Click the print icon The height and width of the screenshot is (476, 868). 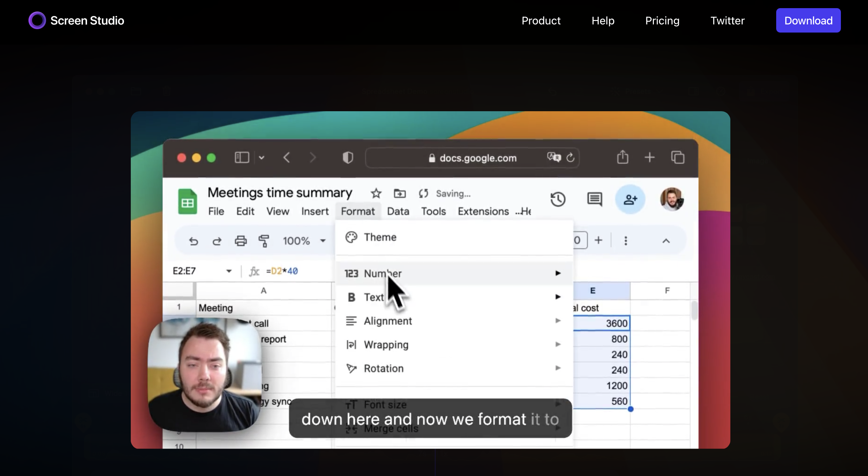click(241, 241)
